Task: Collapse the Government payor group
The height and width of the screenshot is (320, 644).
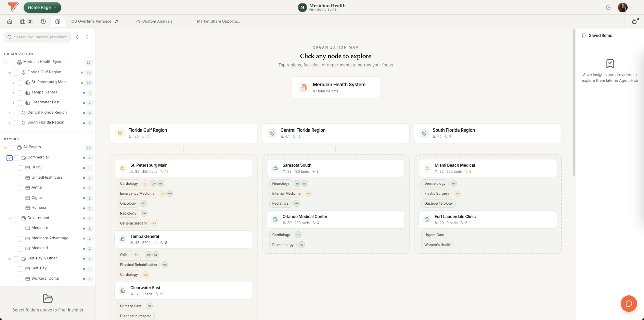Action: click(10, 218)
